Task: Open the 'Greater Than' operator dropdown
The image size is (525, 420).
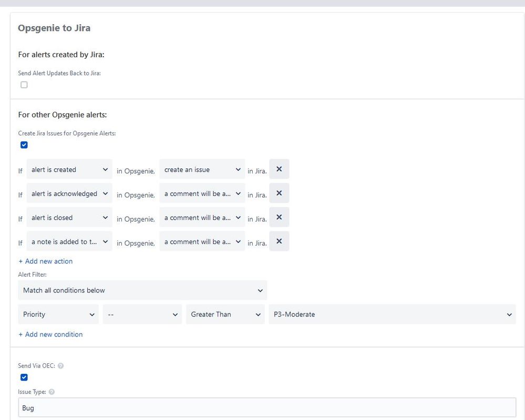Action: tap(225, 314)
